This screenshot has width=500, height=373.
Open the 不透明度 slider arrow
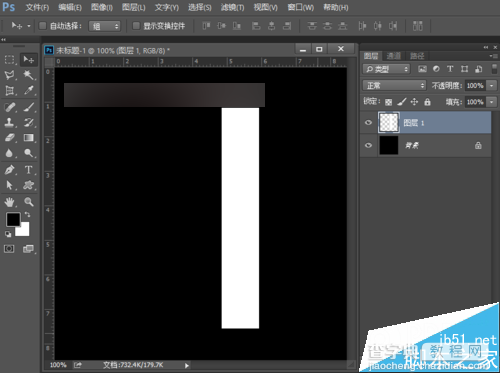point(492,86)
